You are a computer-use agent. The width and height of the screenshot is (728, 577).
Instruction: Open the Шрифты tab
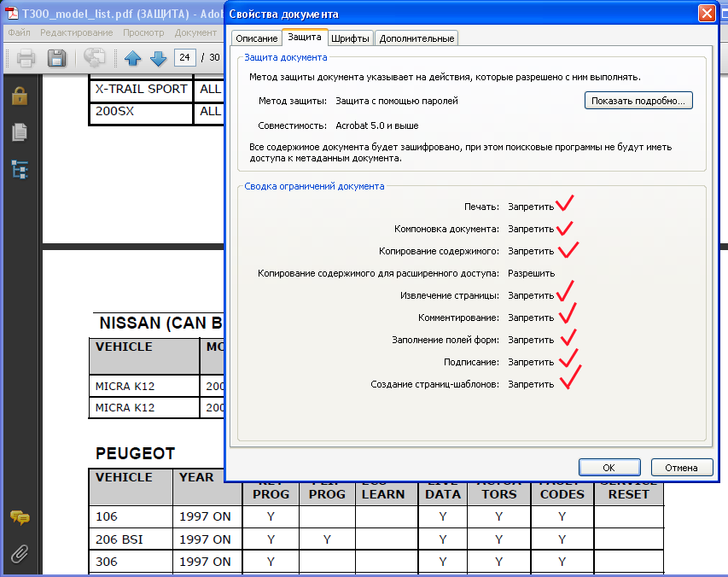click(x=350, y=38)
